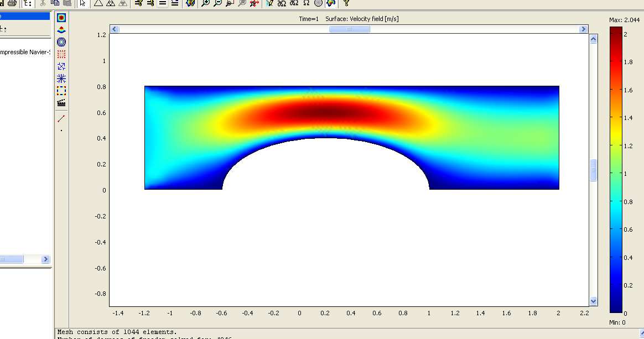Image resolution: width=644 pixels, height=339 pixels.
Task: Select the point cross-section plot dot tool
Action: [x=61, y=131]
